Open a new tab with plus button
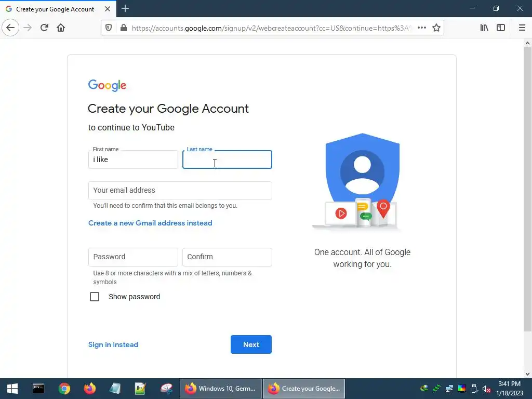Screen dimensions: 532x399 coord(125,8)
